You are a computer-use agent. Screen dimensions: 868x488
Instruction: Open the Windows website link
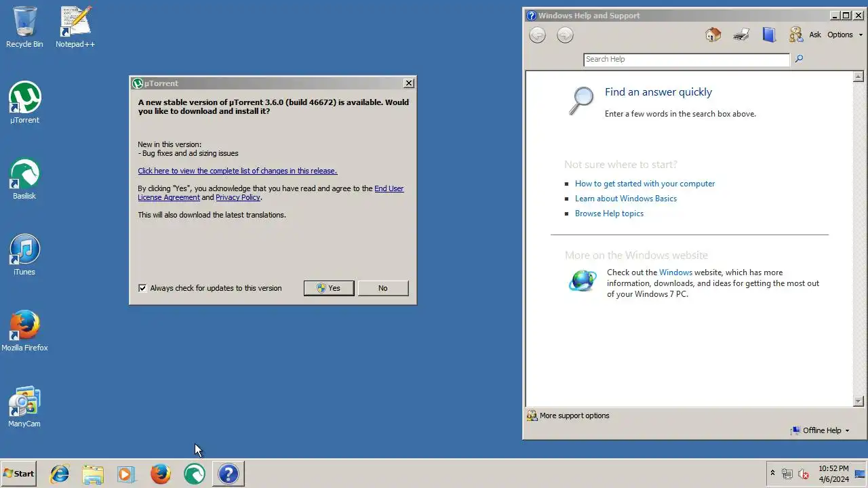(675, 272)
